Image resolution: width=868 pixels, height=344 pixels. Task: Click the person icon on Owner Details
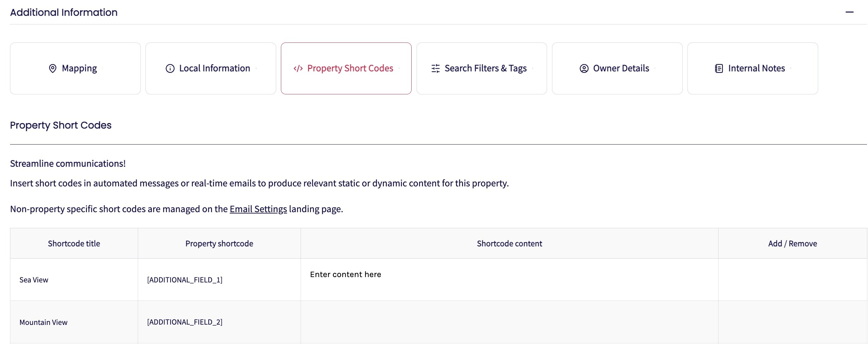(x=584, y=69)
